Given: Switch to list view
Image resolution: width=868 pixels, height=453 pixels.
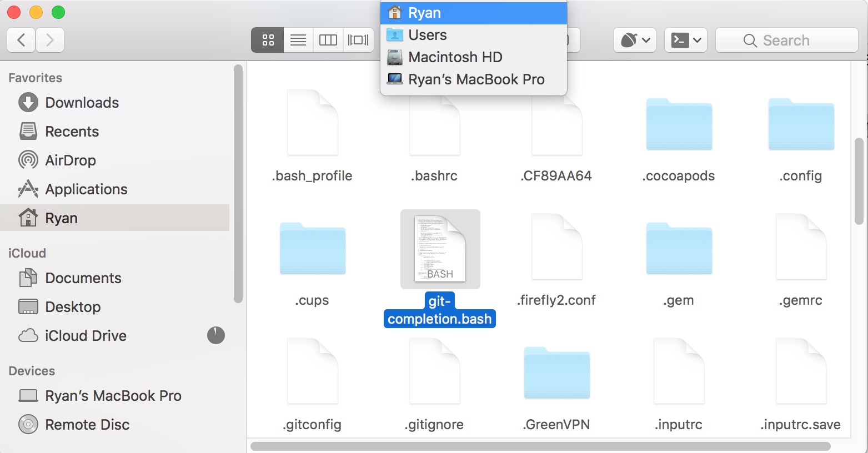Looking at the screenshot, I should (x=298, y=40).
